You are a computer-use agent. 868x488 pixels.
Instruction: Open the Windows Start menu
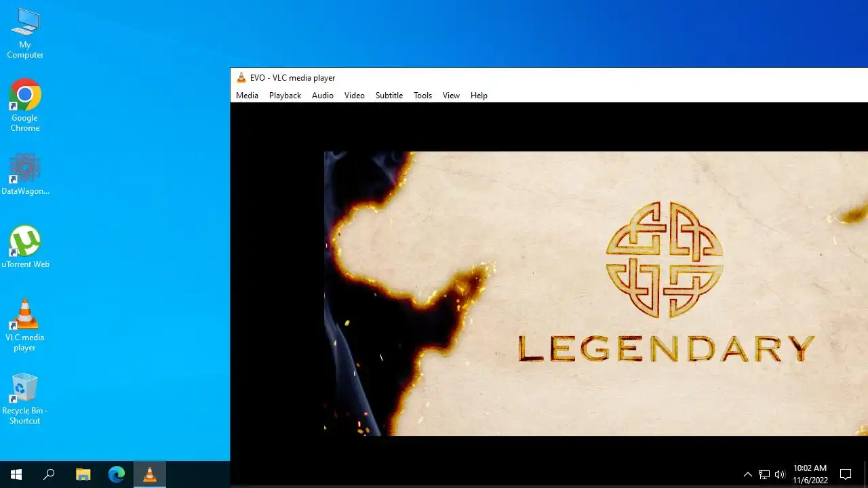pyautogui.click(x=16, y=474)
